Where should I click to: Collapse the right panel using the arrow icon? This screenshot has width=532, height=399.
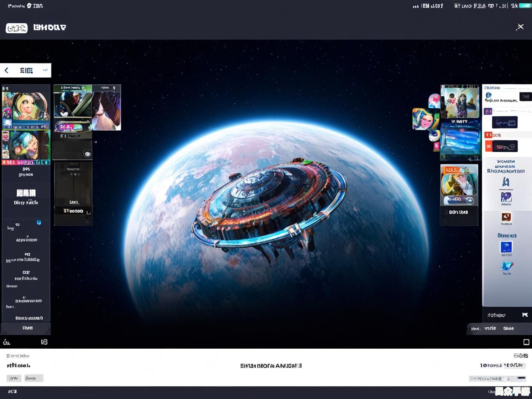[525, 315]
